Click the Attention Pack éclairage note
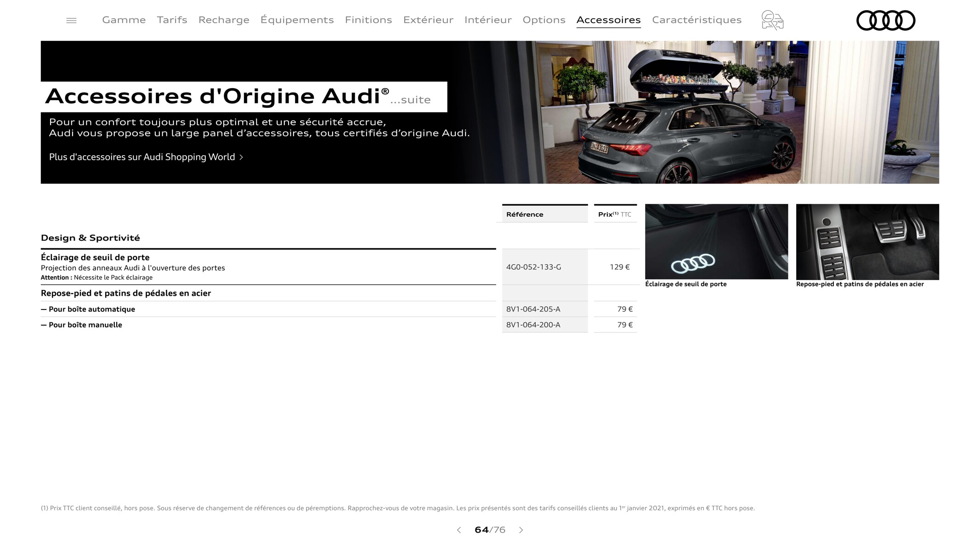Screen dimensions: 980x551 pos(96,277)
